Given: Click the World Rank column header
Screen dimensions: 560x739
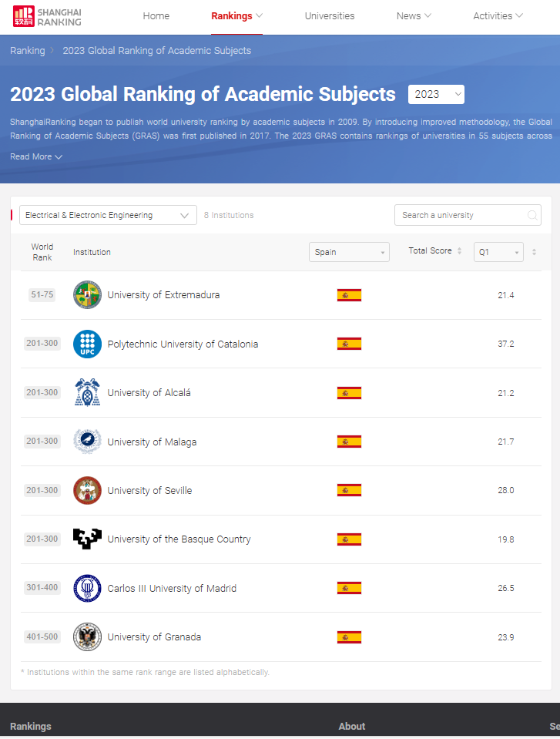Looking at the screenshot, I should pyautogui.click(x=42, y=252).
